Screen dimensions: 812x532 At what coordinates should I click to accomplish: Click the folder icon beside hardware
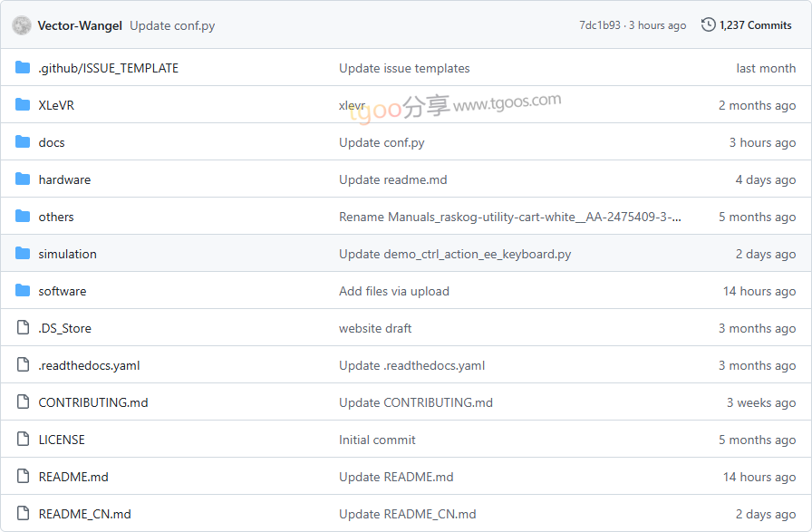[23, 179]
